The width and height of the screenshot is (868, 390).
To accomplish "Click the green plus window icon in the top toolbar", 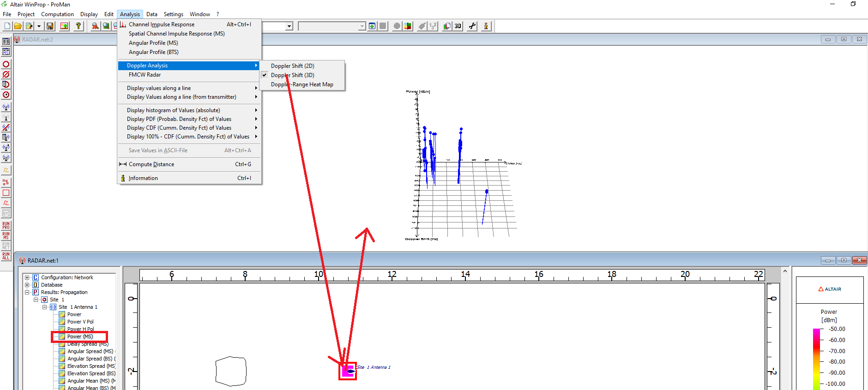I will 372,26.
